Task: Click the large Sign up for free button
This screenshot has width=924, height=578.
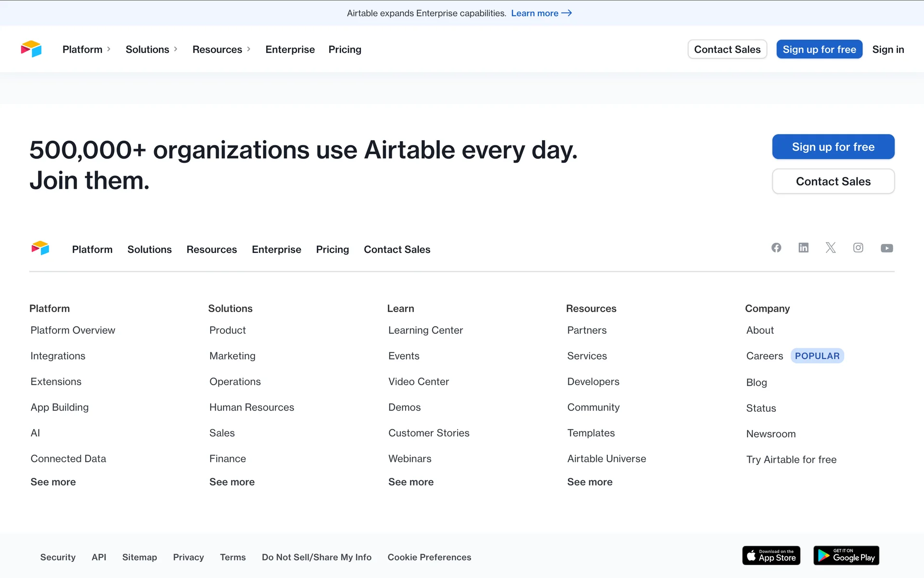Action: click(833, 147)
